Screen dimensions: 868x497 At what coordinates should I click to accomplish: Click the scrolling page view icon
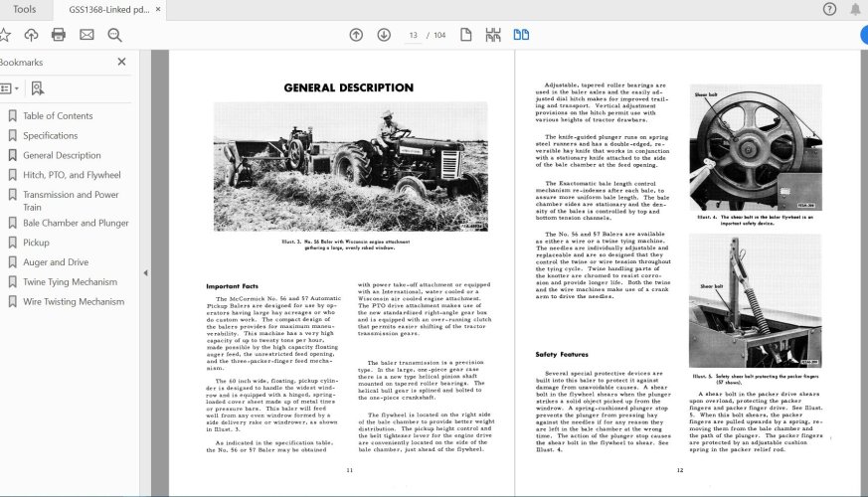click(493, 35)
